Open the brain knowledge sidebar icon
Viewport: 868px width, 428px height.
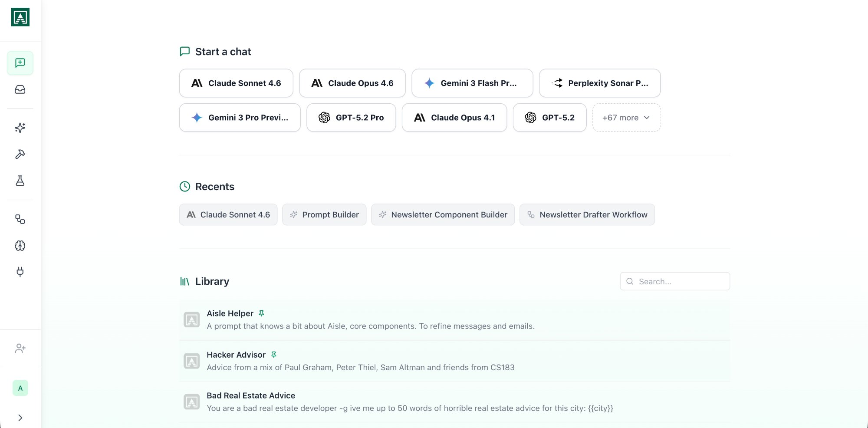20,246
